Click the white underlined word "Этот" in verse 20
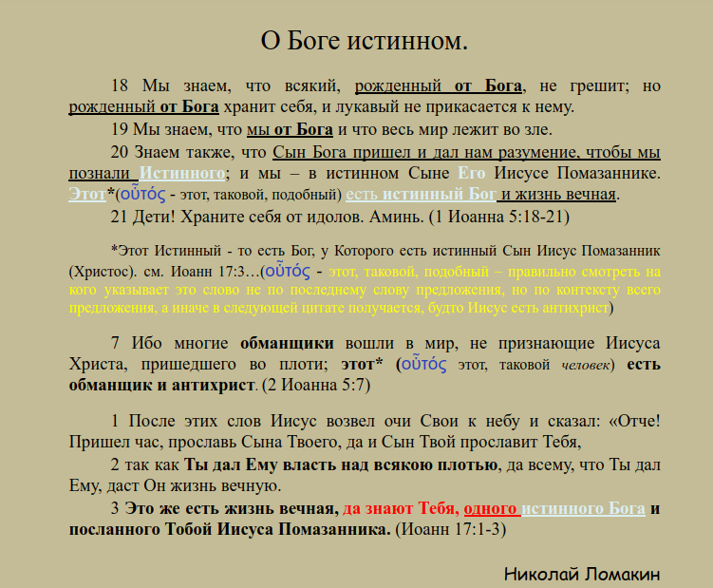The image size is (713, 588). pyautogui.click(x=87, y=196)
